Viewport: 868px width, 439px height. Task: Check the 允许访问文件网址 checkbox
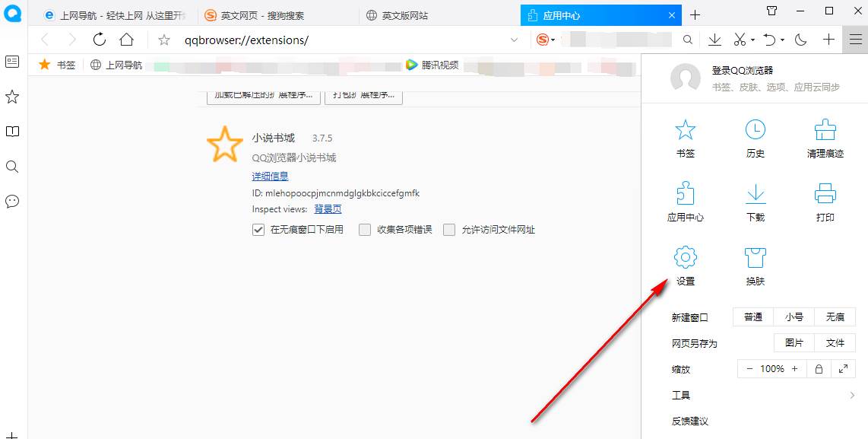click(x=449, y=230)
